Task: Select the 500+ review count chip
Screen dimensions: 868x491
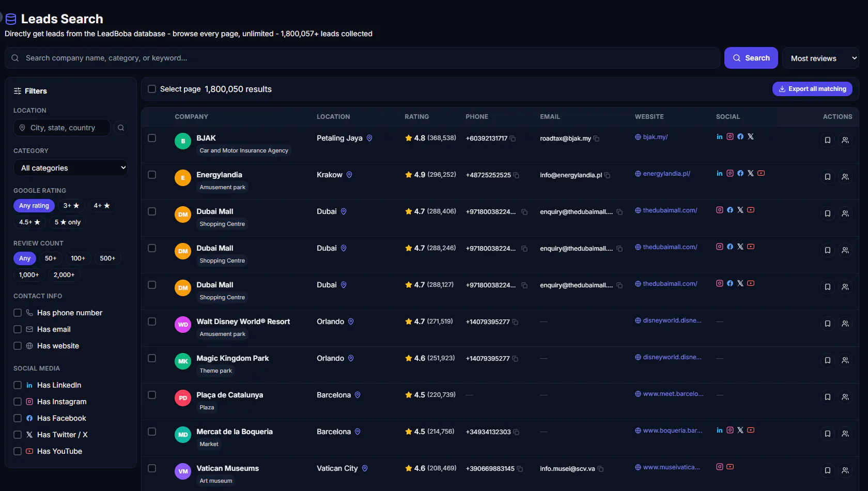Action: click(107, 258)
